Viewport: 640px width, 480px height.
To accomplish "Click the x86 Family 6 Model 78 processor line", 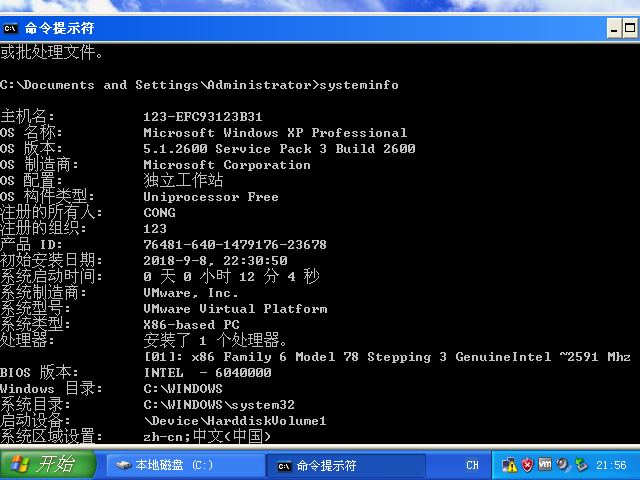I will (x=387, y=357).
